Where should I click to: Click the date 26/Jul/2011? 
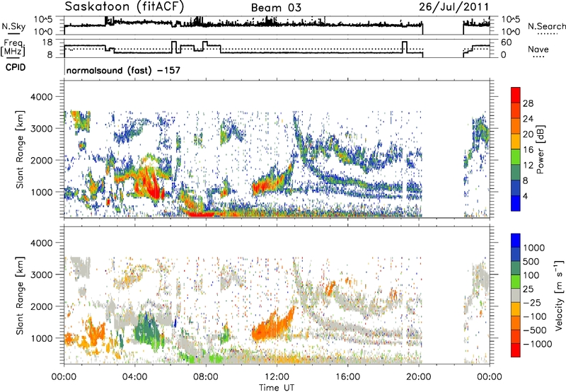[x=454, y=7]
